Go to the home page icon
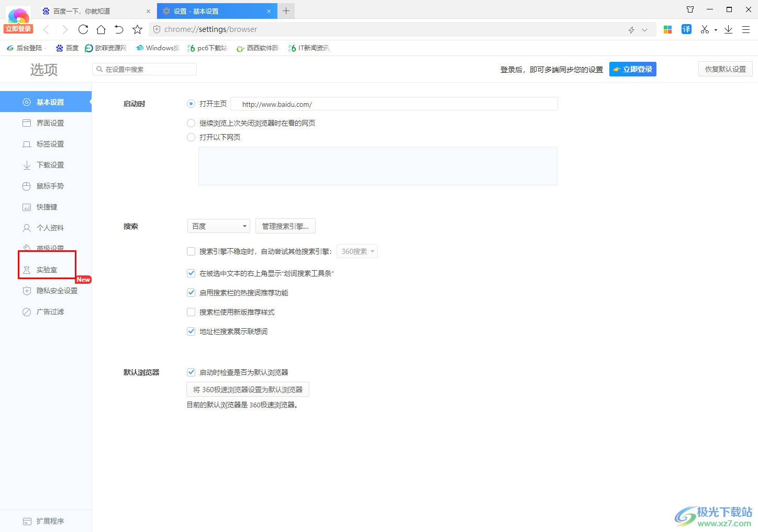The image size is (758, 532). (101, 29)
